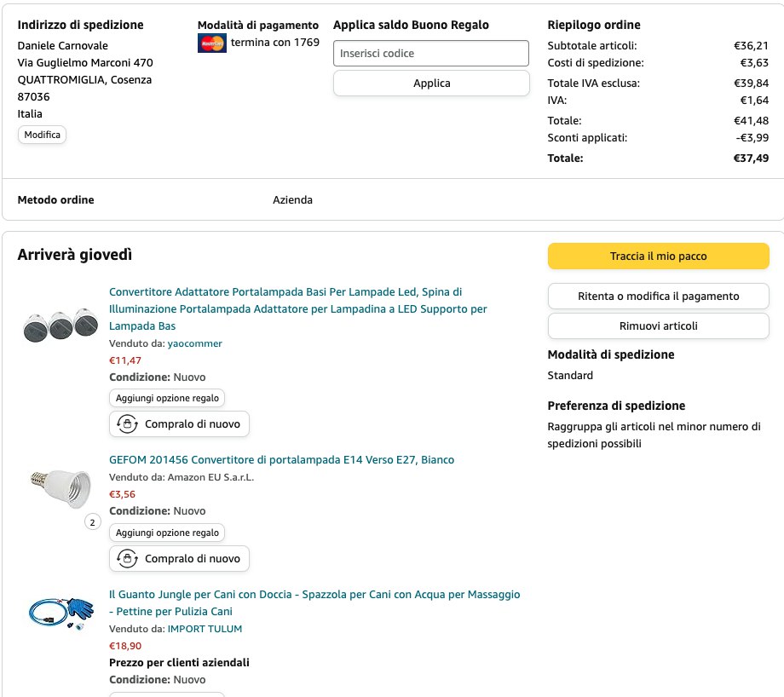The width and height of the screenshot is (784, 697).
Task: Click the Rimuovi articoli button
Action: tap(658, 326)
